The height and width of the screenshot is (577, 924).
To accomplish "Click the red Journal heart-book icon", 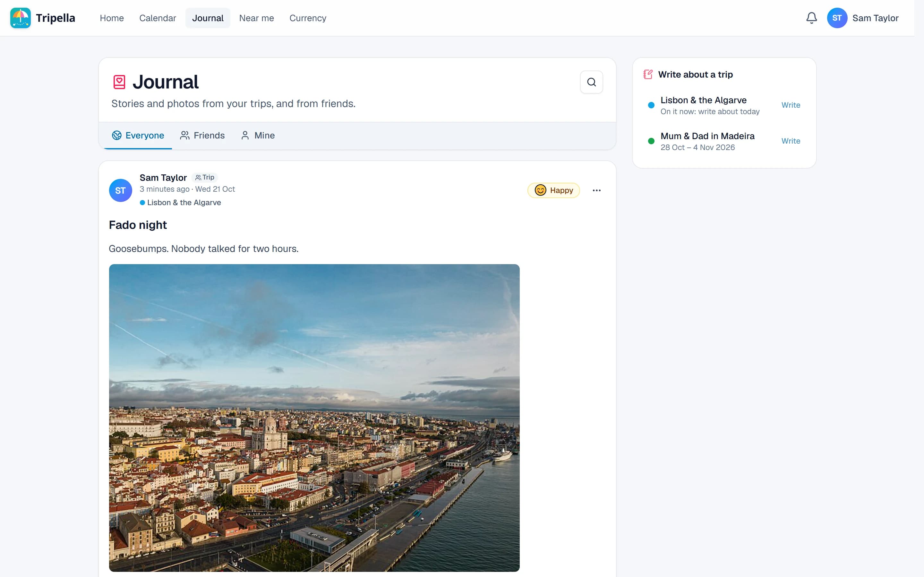I will pos(119,82).
